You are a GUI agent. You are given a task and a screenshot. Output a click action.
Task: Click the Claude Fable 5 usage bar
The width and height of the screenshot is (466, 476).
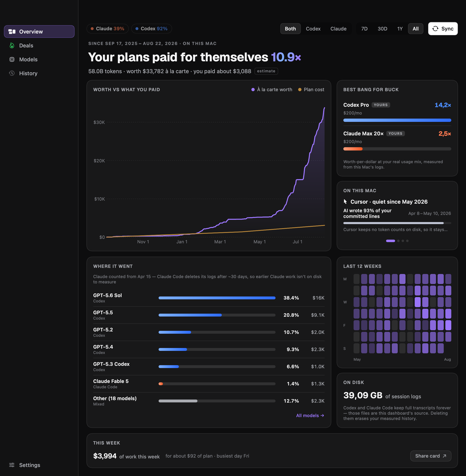217,384
